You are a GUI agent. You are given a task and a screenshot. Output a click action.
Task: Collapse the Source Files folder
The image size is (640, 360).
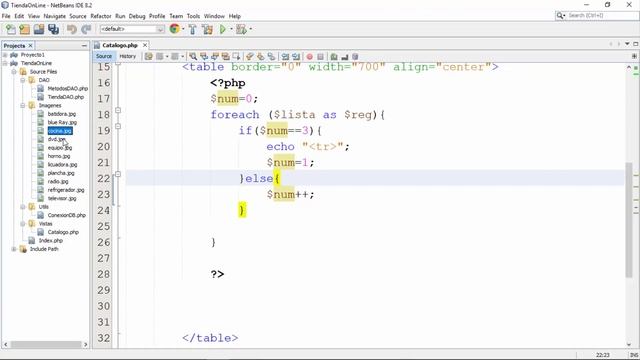point(14,72)
